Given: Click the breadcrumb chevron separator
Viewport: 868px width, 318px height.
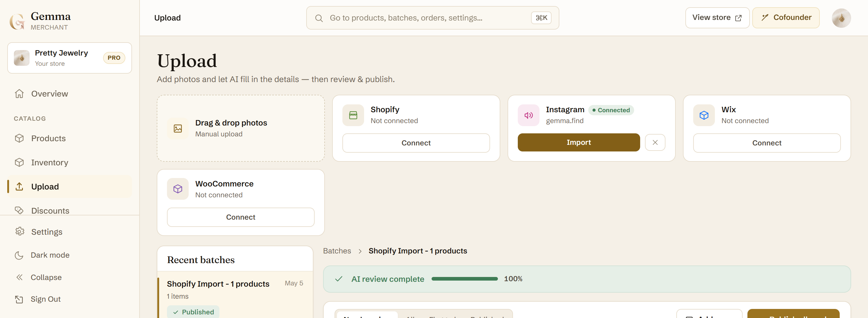Looking at the screenshot, I should (x=360, y=251).
